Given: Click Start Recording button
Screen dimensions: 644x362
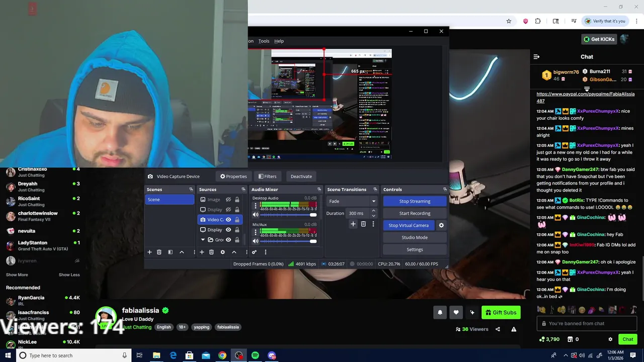Looking at the screenshot, I should (x=415, y=213).
